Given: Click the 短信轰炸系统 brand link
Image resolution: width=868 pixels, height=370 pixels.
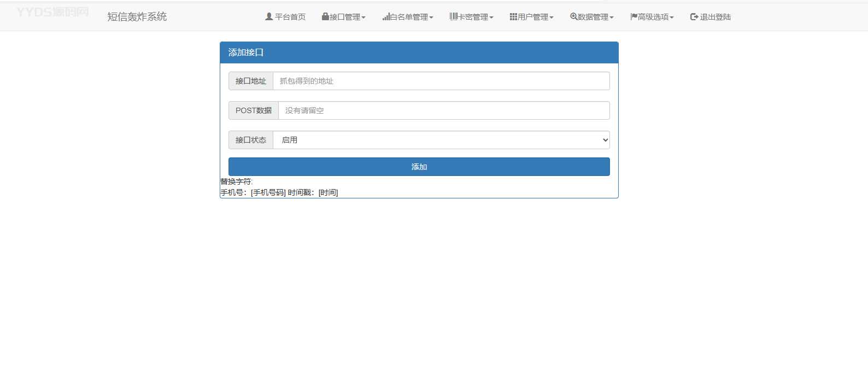Looking at the screenshot, I should (137, 16).
